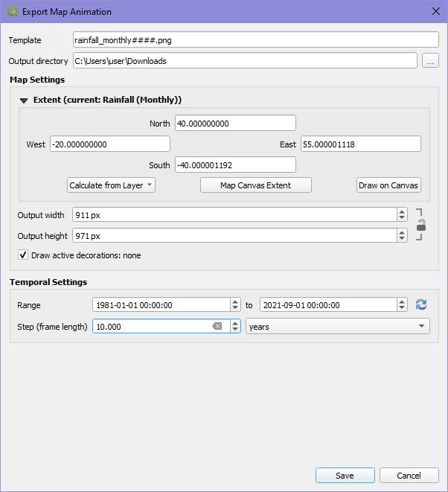This screenshot has width=448, height=492.
Task: Increase Step frame length with up arrow
Action: (235, 323)
